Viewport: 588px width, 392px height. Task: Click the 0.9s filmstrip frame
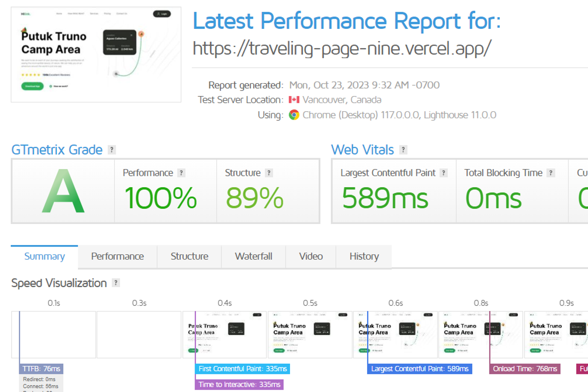point(556,335)
